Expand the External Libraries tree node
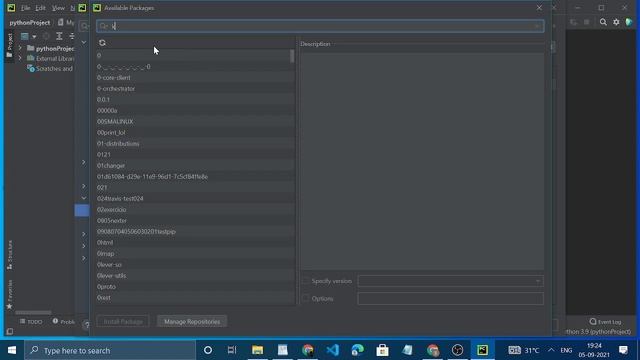Screen dimensions: 640x360 tap(20, 58)
